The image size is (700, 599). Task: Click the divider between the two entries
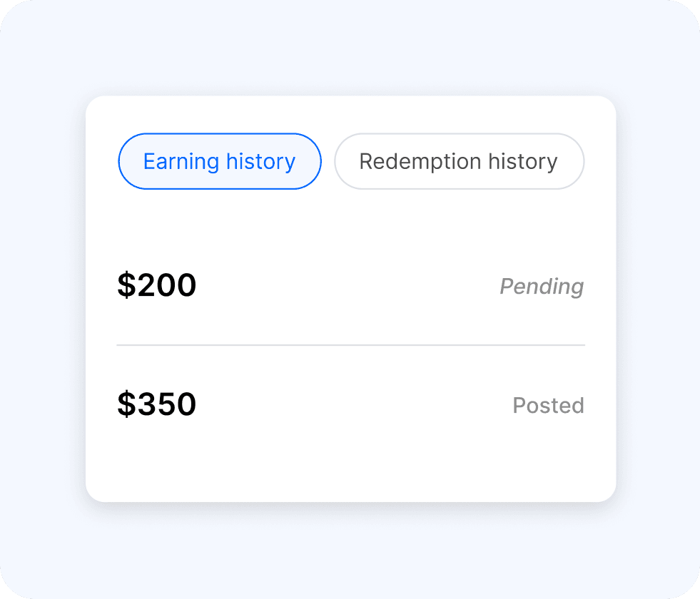[350, 345]
